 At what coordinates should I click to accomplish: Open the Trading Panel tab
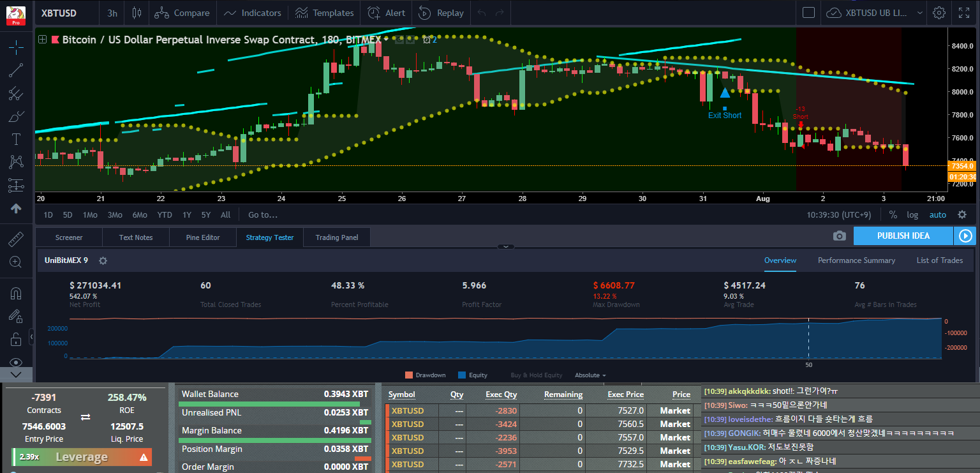click(x=337, y=237)
